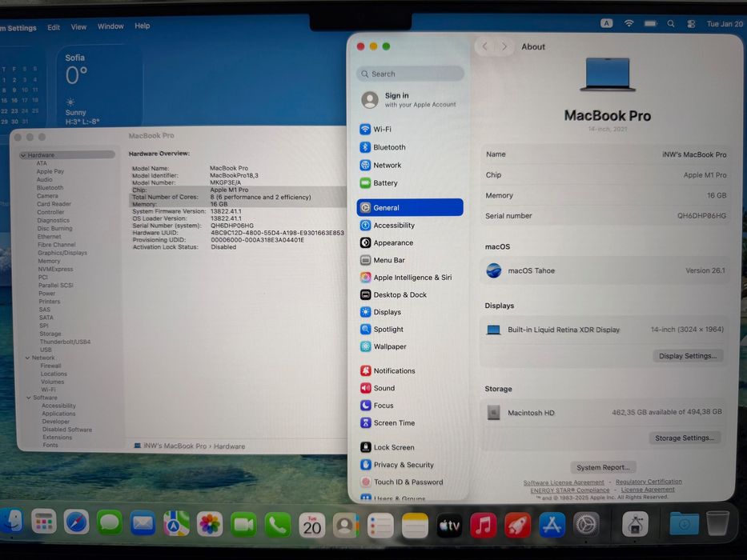Open Software License Agreement link
747x560 pixels.
(564, 482)
